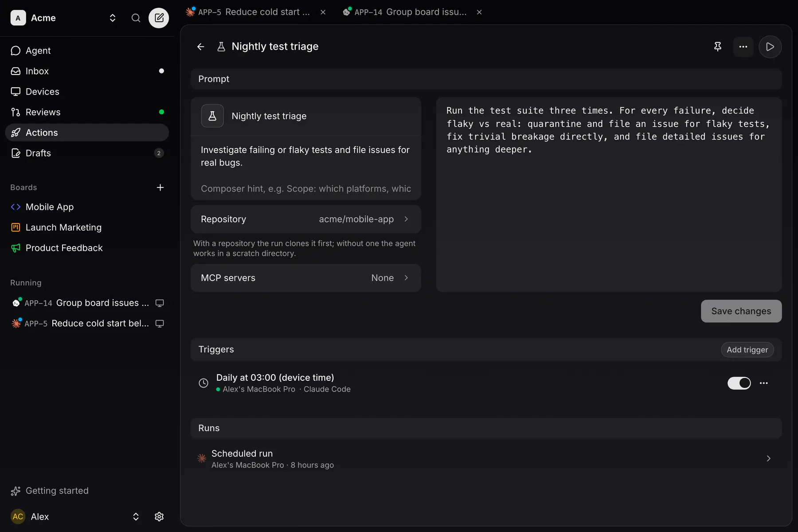Open the MCP servers None selector
This screenshot has height=532, width=798.
pos(306,278)
